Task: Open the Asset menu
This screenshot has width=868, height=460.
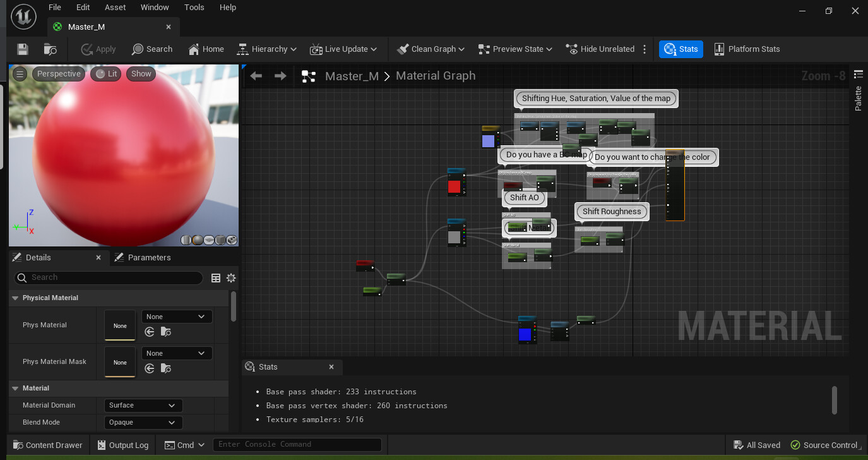Action: (x=114, y=8)
